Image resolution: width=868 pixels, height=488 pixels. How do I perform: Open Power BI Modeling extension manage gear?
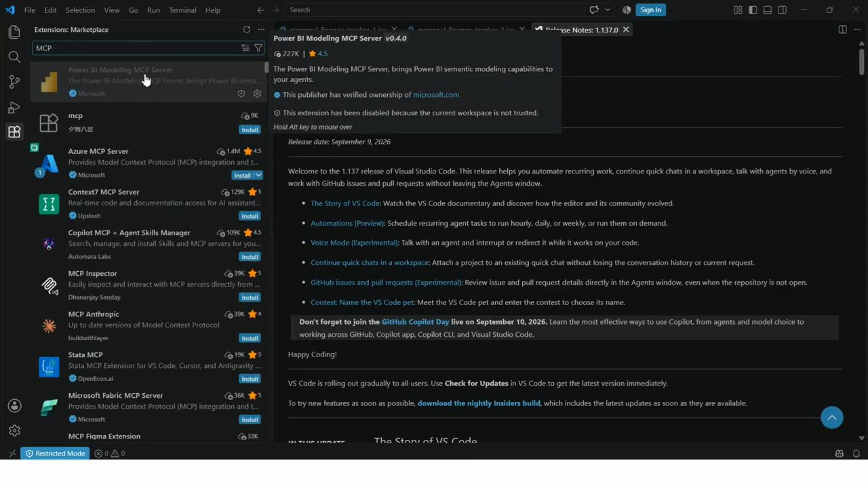point(257,94)
